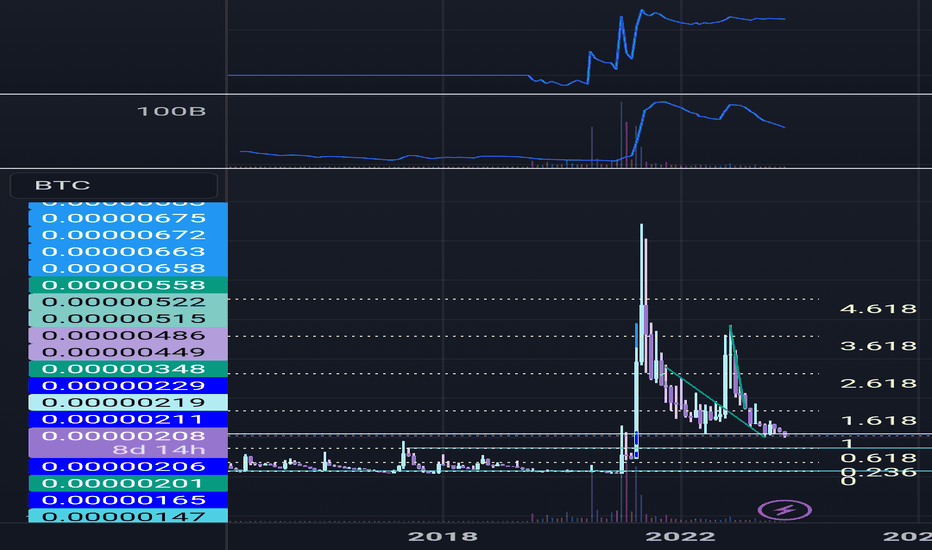The image size is (932, 550).
Task: Click the cyan 0.00000147 price label
Action: click(x=128, y=516)
